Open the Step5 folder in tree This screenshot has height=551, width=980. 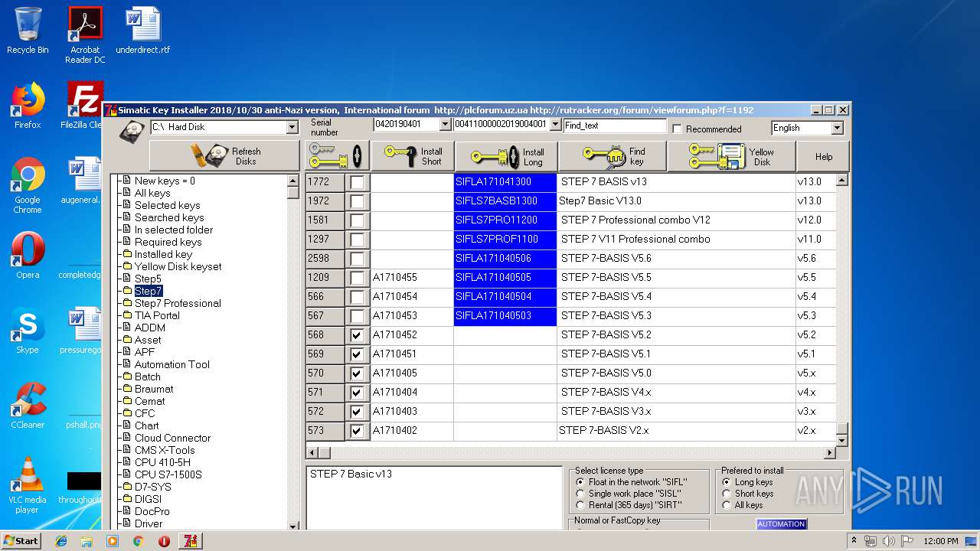148,279
